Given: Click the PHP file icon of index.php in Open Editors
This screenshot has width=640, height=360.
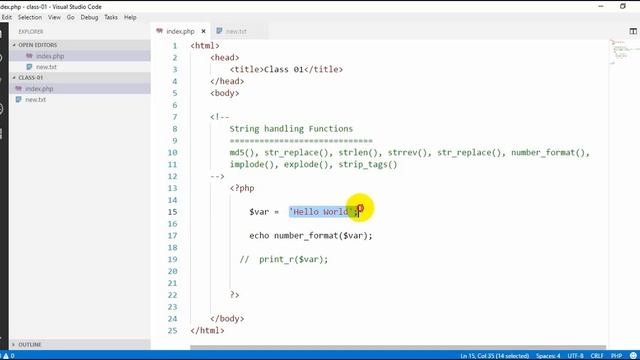Looking at the screenshot, I should [x=29, y=56].
